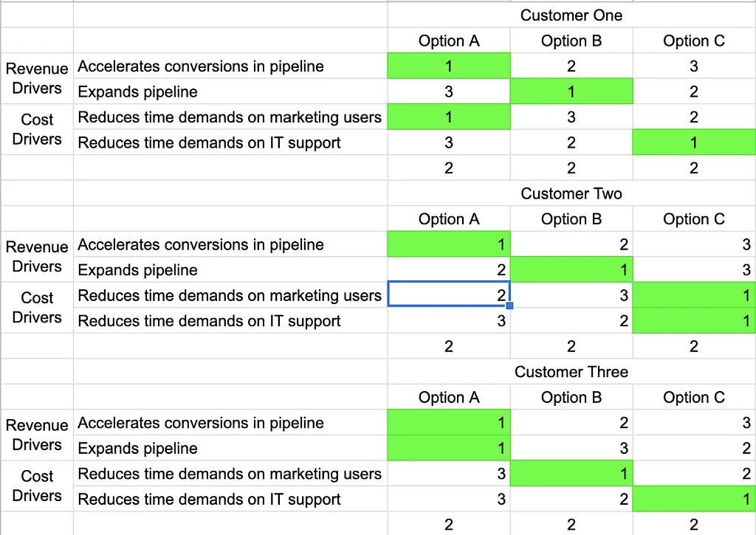Select Customer One Option C IT support cell
756x535 pixels.
(694, 142)
